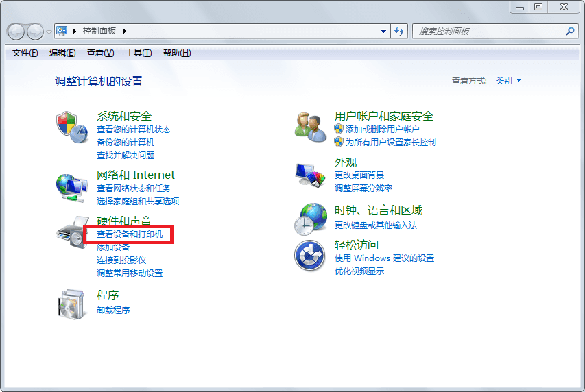Click the Clock, Language and Region icon
The image size is (585, 392).
click(310, 219)
